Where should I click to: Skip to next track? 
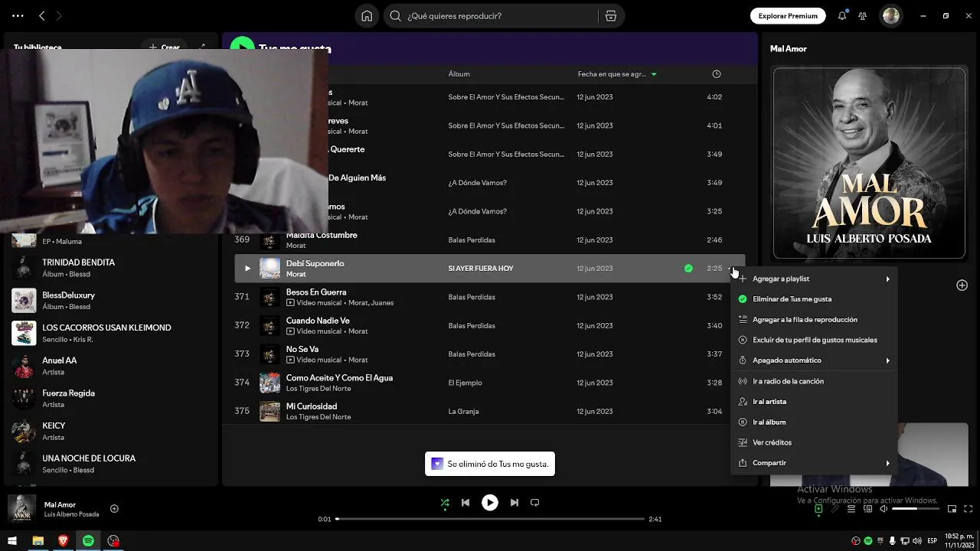514,503
